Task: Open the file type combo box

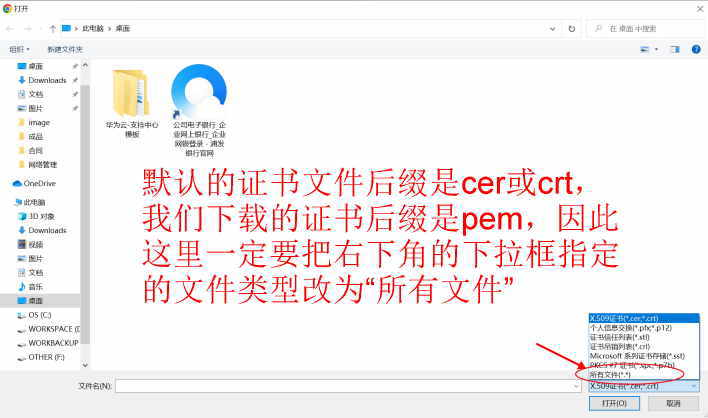Action: click(643, 386)
